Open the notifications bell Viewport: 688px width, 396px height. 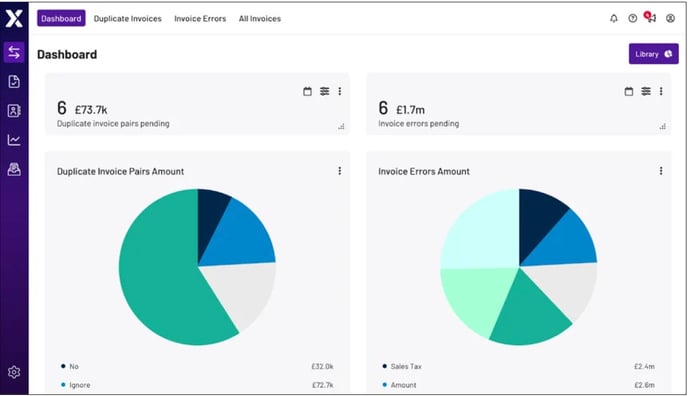614,18
